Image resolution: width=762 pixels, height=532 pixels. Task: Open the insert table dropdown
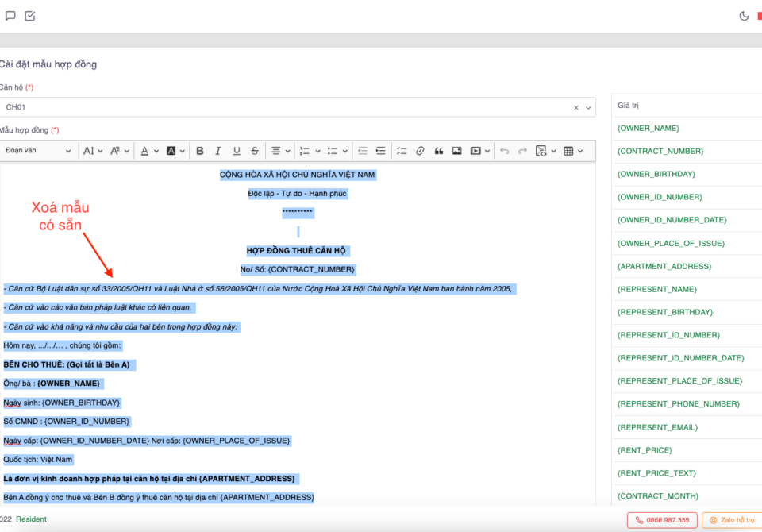point(573,151)
